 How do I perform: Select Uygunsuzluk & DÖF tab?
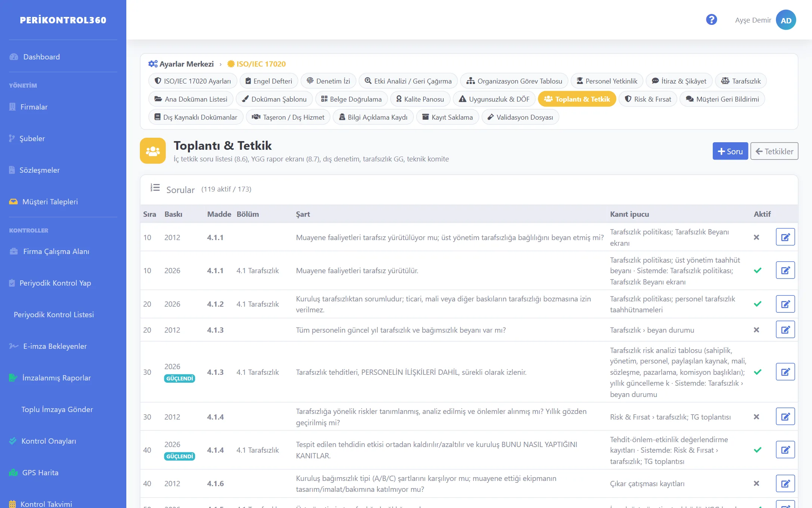click(494, 99)
